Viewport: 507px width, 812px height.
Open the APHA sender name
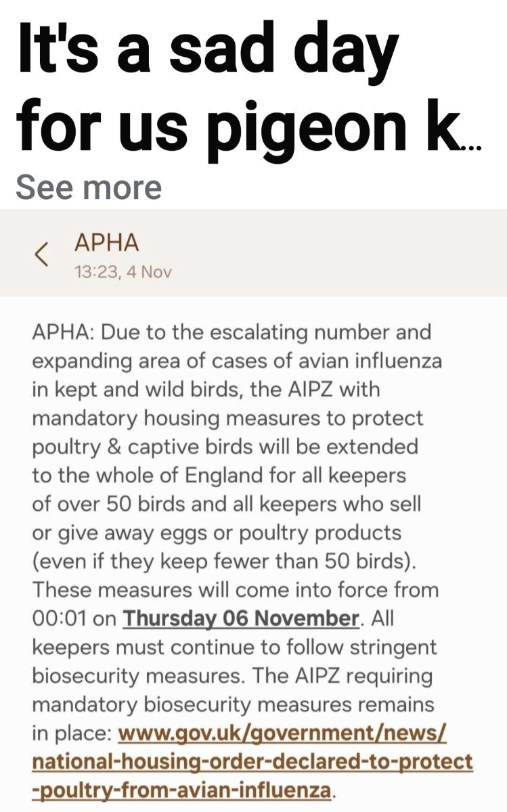[106, 243]
